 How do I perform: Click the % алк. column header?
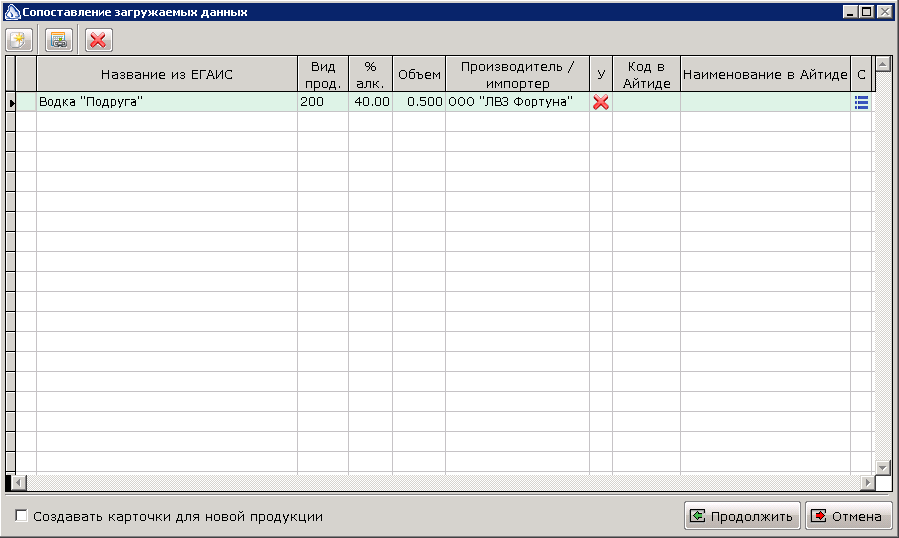click(x=370, y=74)
